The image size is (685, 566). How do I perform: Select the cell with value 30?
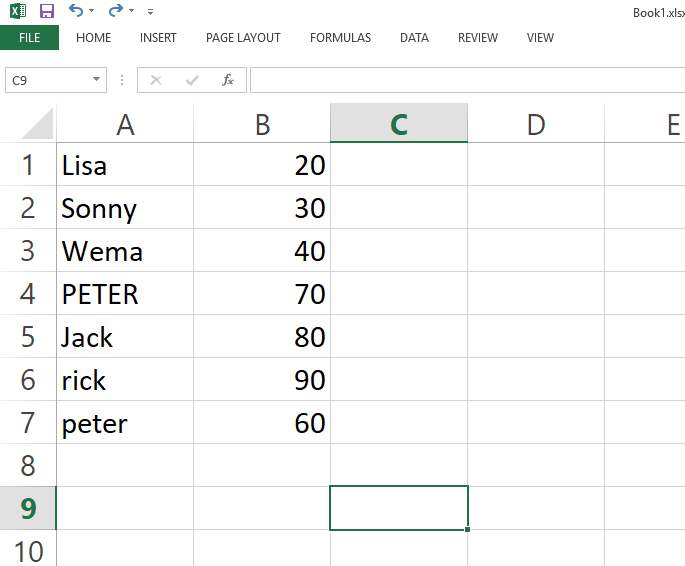(262, 207)
